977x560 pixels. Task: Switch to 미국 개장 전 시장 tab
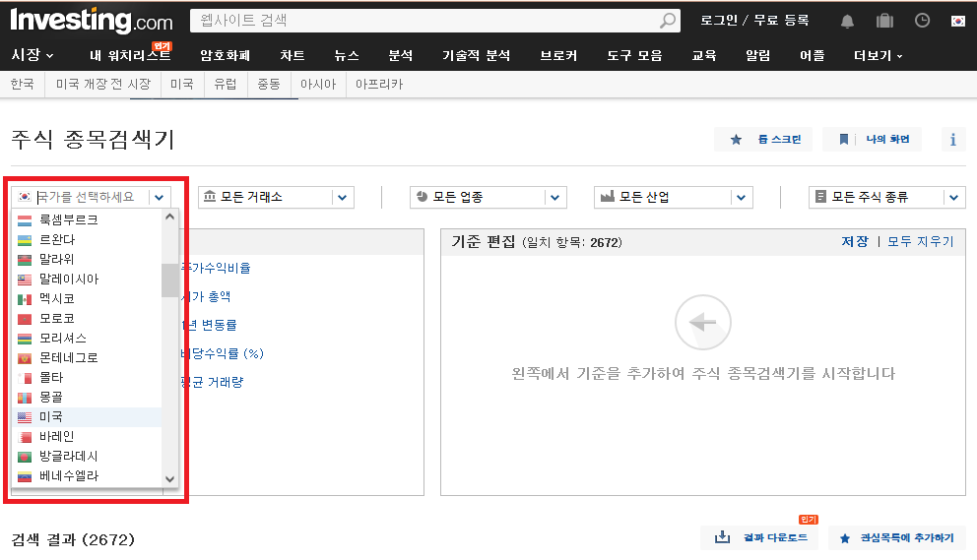pos(103,84)
